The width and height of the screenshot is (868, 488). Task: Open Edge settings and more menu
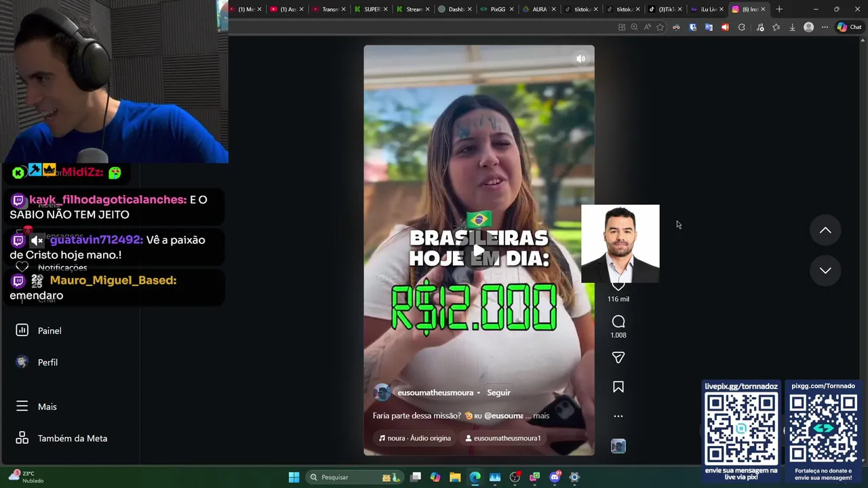(825, 27)
